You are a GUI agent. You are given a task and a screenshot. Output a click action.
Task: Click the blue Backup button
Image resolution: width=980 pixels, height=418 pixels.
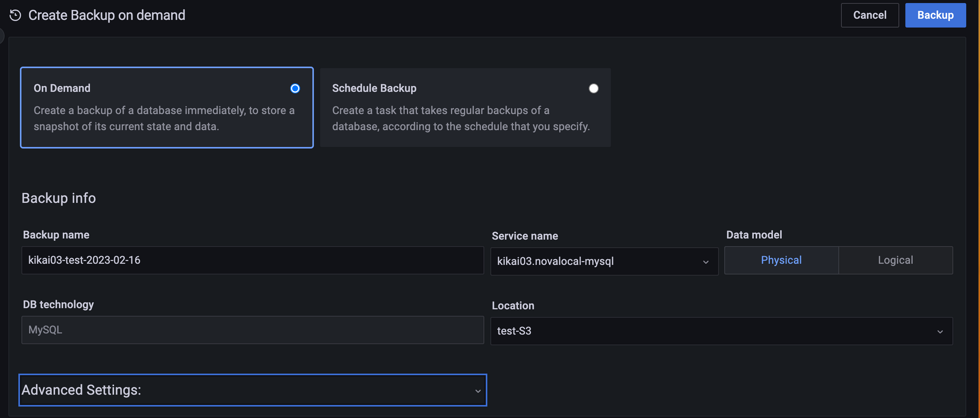pos(935,15)
